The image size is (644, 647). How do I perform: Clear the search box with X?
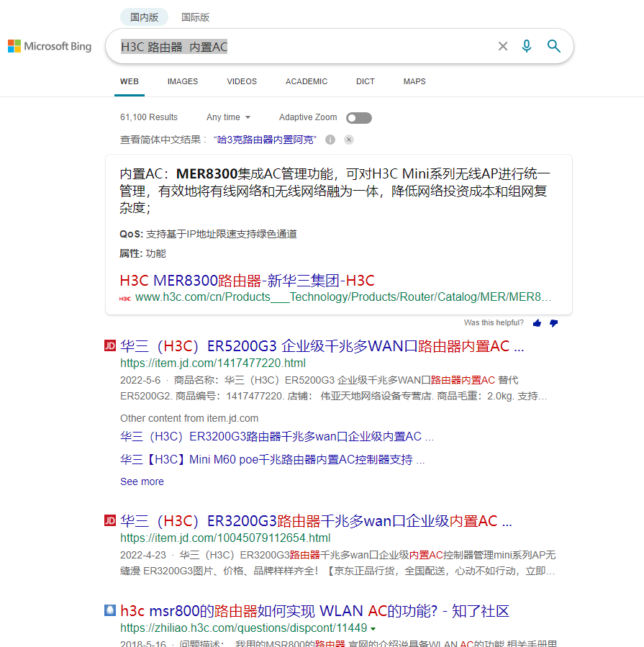pos(502,46)
